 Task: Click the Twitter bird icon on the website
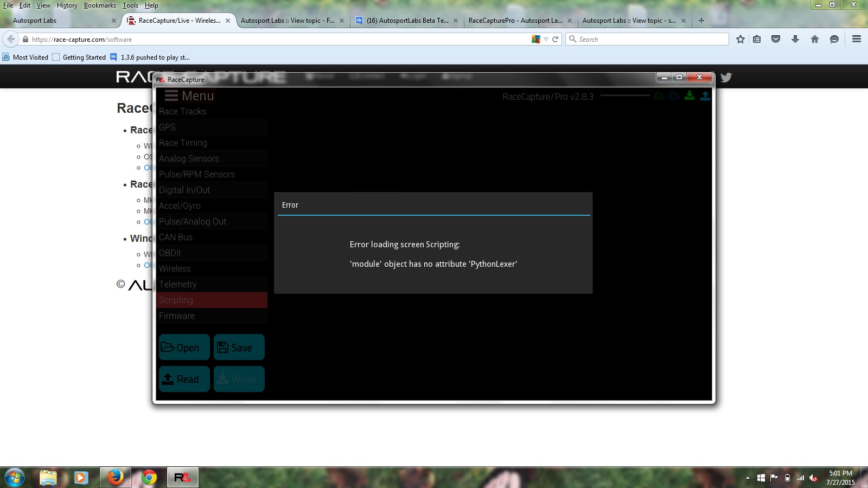[726, 77]
